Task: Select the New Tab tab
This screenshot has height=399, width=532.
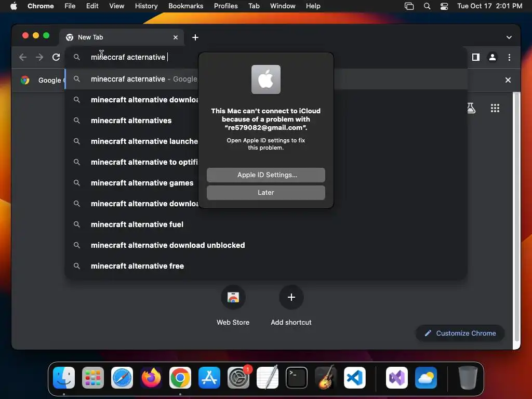Action: [x=122, y=37]
